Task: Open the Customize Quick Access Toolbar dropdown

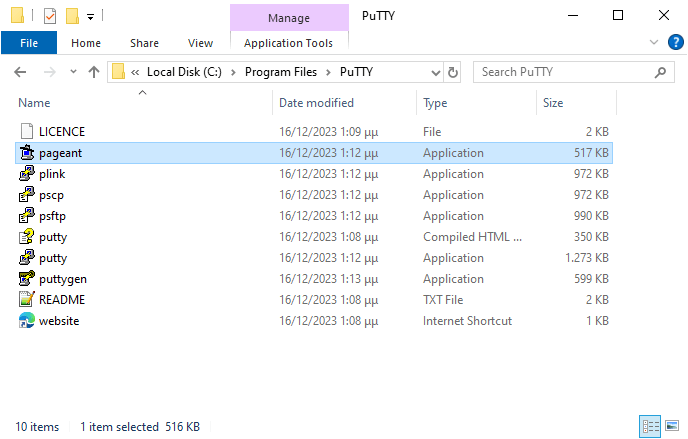Action: coord(90,17)
